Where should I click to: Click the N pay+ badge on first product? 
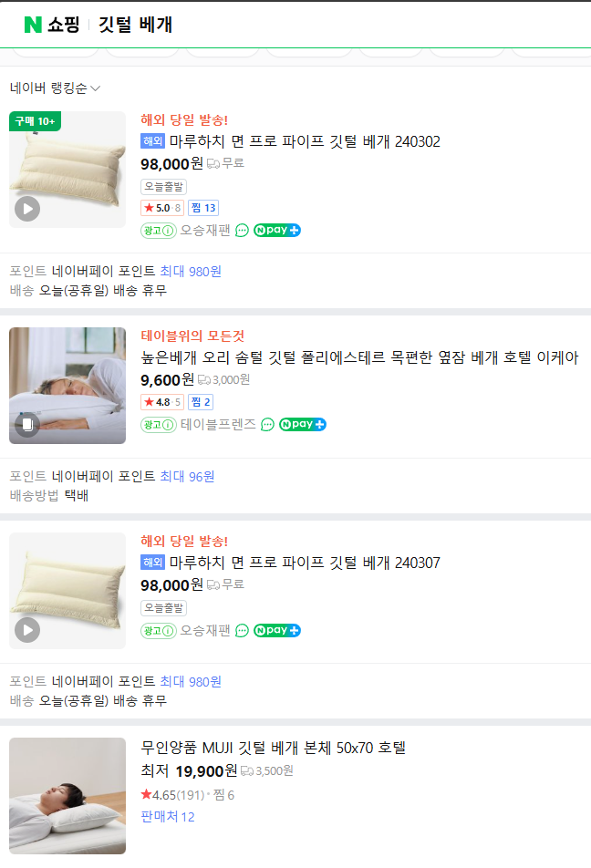click(x=276, y=230)
